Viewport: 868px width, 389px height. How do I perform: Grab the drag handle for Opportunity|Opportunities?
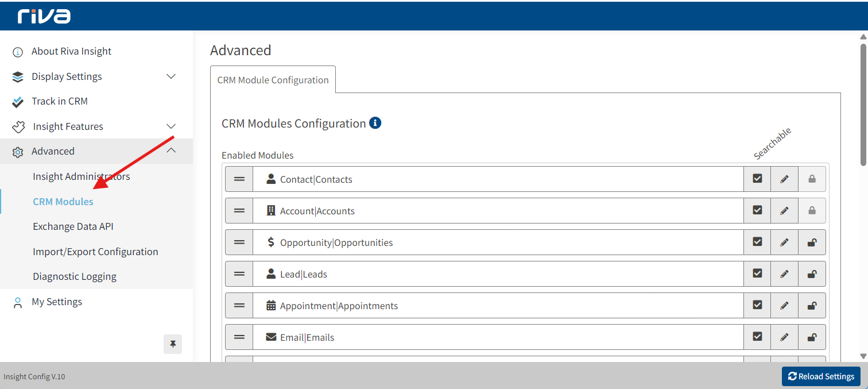(239, 242)
